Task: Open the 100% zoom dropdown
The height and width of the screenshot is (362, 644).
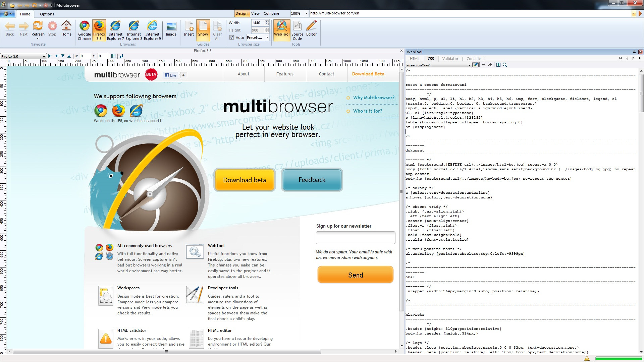Action: click(306, 13)
